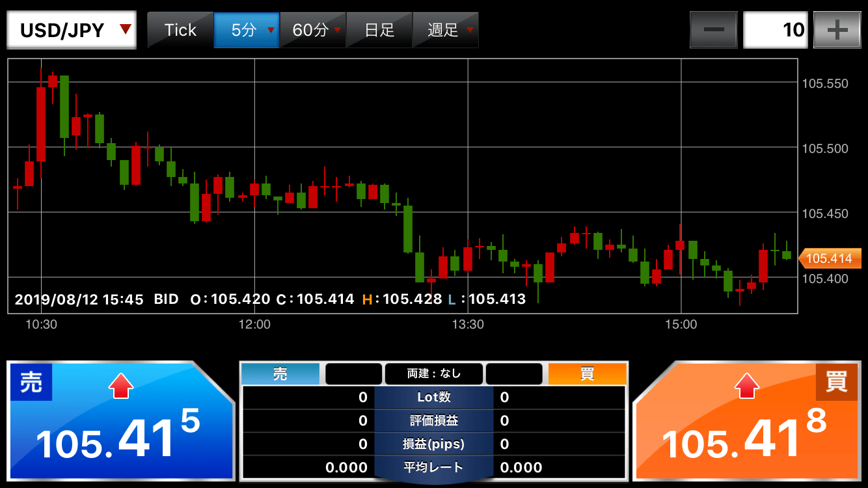Image resolution: width=868 pixels, height=488 pixels.
Task: Tap the 15:00 time axis label
Action: tap(681, 324)
